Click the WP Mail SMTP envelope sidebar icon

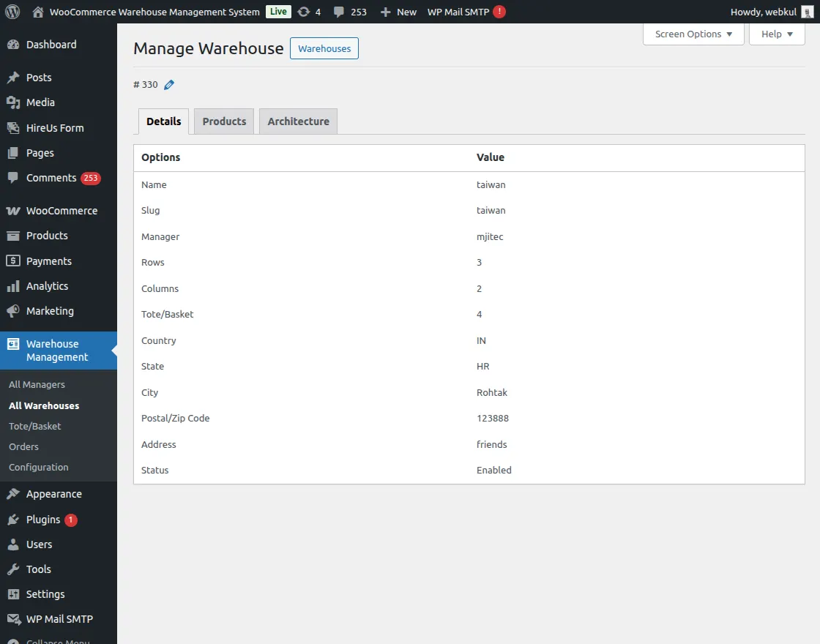(14, 619)
